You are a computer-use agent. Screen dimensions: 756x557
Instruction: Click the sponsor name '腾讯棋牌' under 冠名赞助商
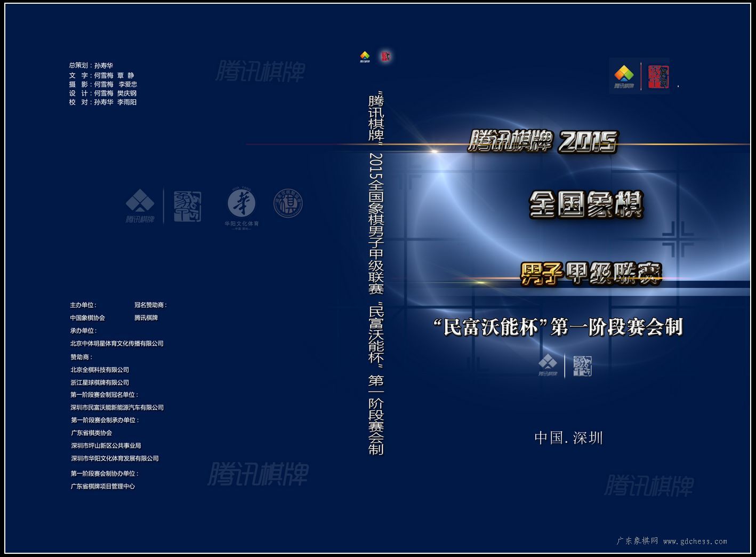pyautogui.click(x=146, y=318)
